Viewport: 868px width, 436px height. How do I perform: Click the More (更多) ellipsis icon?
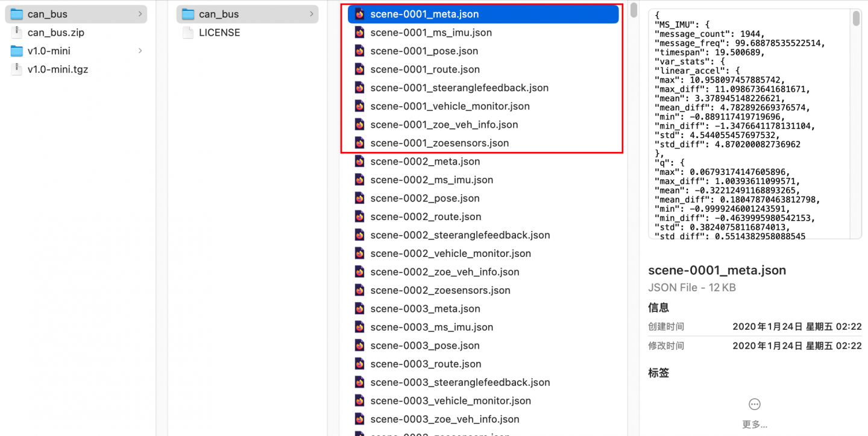[x=754, y=404]
